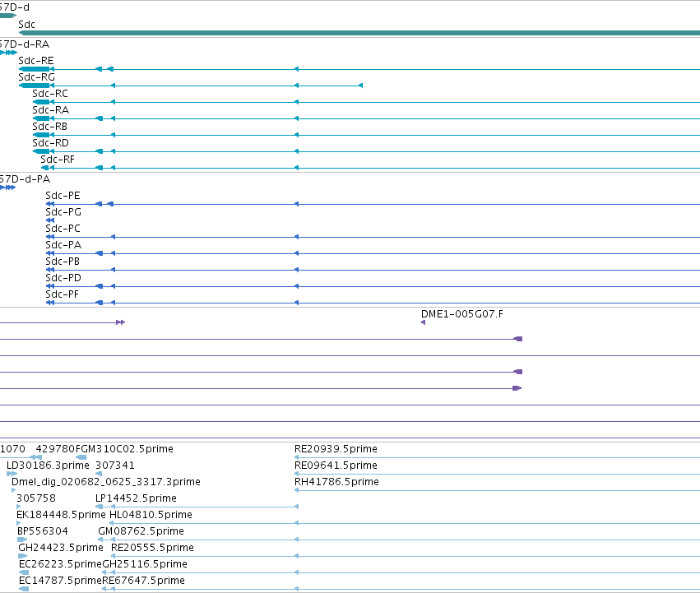Click the BP556304 feature label
This screenshot has width=700, height=593.
[x=43, y=531]
